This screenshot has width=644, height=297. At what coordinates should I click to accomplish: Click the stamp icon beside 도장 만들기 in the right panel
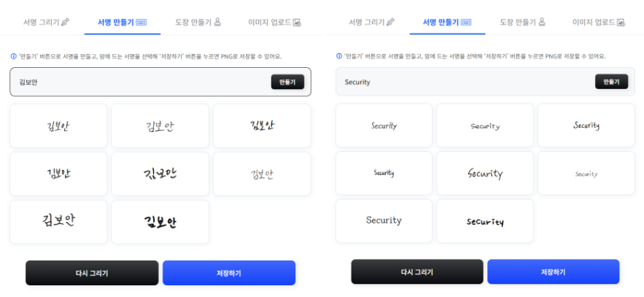pyautogui.click(x=541, y=23)
